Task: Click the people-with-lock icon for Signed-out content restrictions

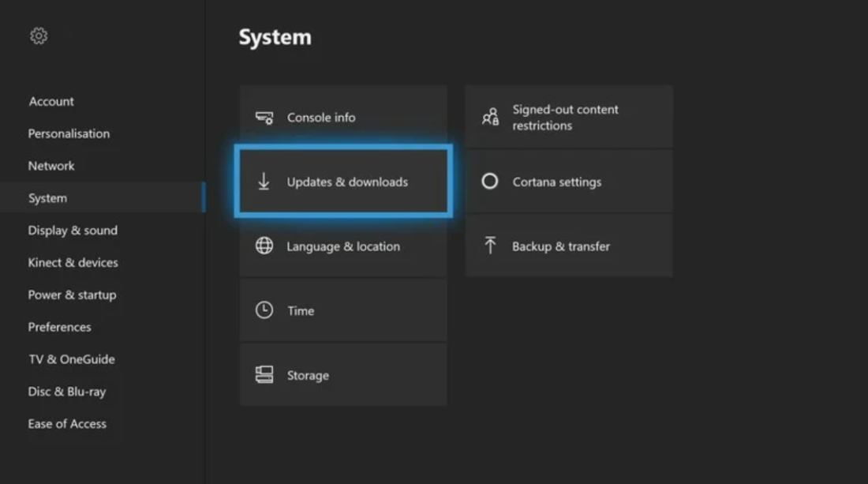Action: (491, 116)
